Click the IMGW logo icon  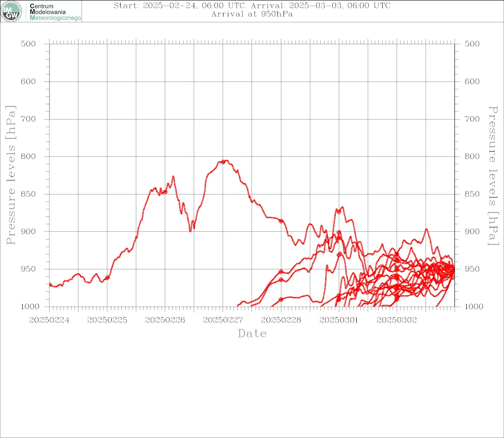click(11, 11)
